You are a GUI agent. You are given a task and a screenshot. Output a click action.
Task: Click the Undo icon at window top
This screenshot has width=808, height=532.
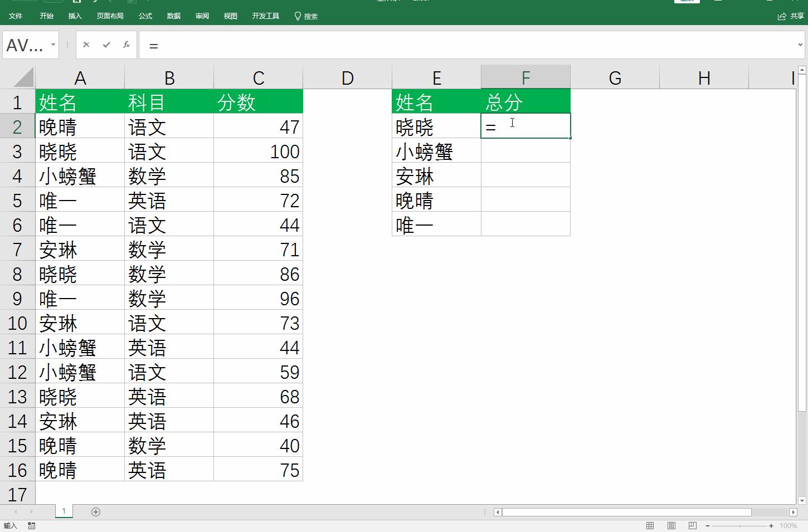[95, 2]
